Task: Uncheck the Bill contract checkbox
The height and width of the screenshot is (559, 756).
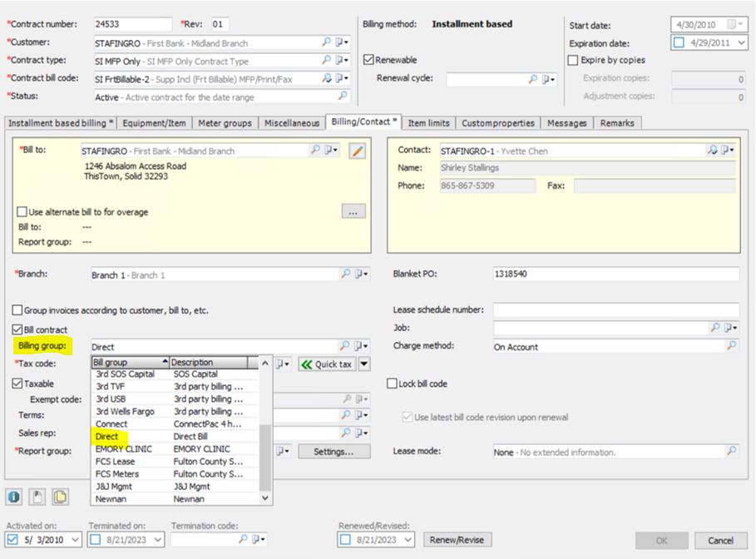Action: pyautogui.click(x=17, y=329)
